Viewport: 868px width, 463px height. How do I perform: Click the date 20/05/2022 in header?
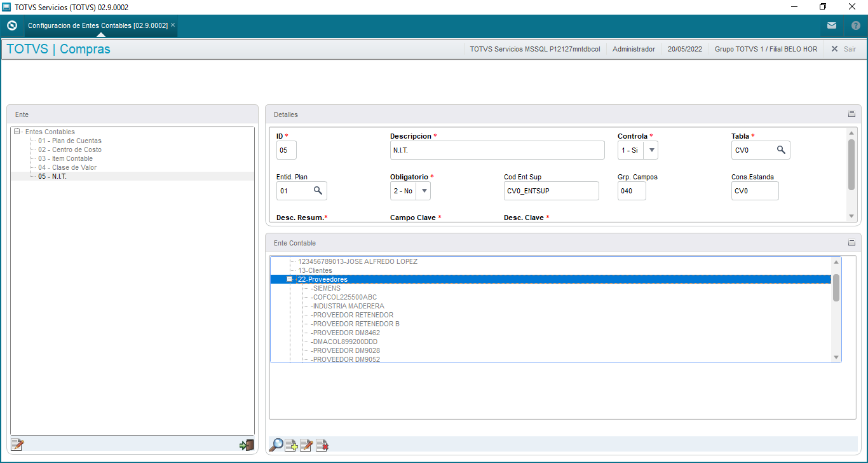[x=685, y=49]
